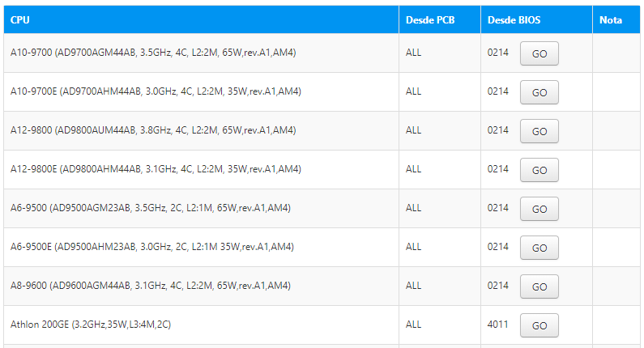Click BIOS version 4011 text
The image size is (644, 348).
pyautogui.click(x=498, y=325)
